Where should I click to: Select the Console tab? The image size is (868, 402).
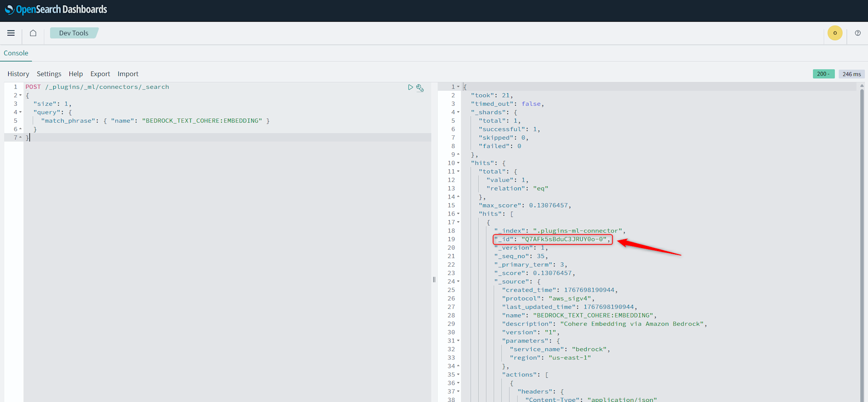click(x=16, y=53)
